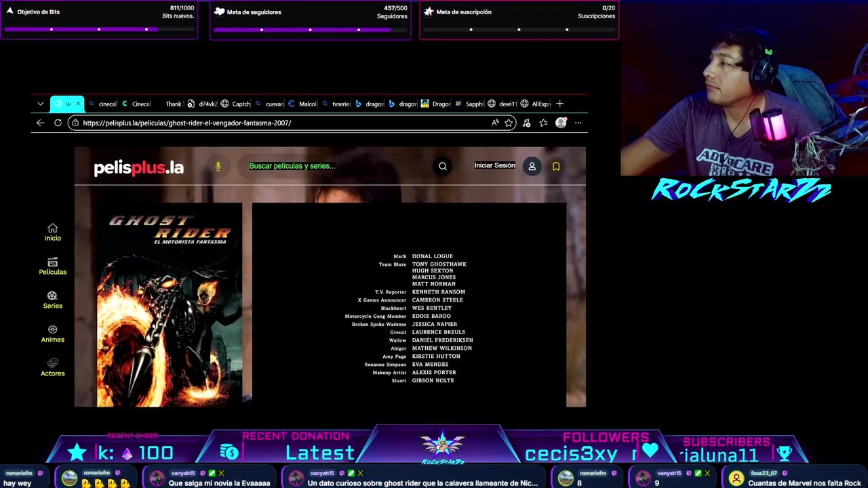Click the read aloud icon
This screenshot has height=488, width=868.
(x=495, y=123)
